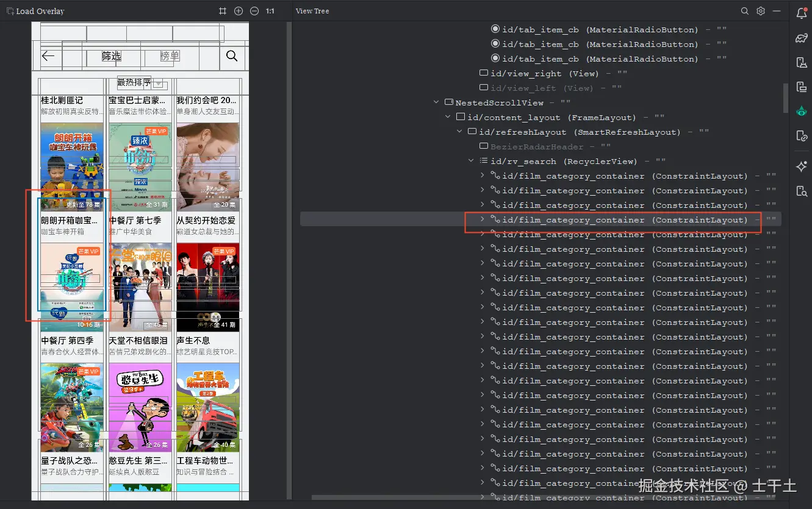Viewport: 812px width, 509px height.
Task: Collapse the id/rv_search RecyclerView node
Action: 471,161
